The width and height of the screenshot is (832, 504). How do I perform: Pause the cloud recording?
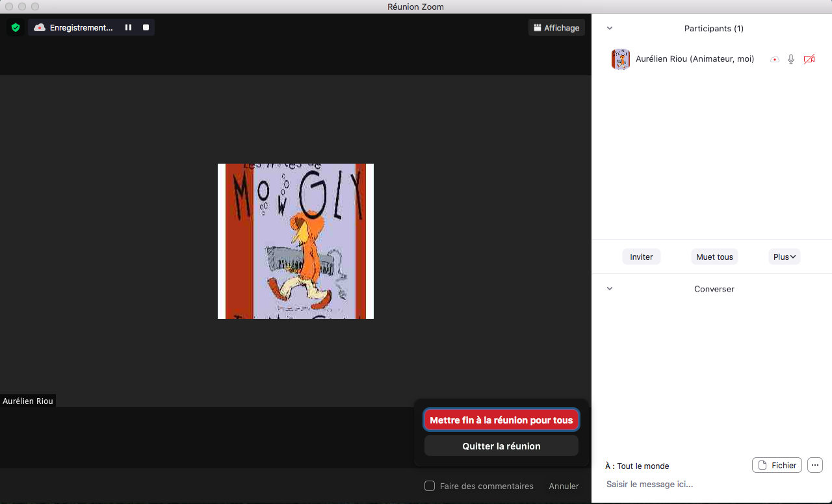coord(128,28)
